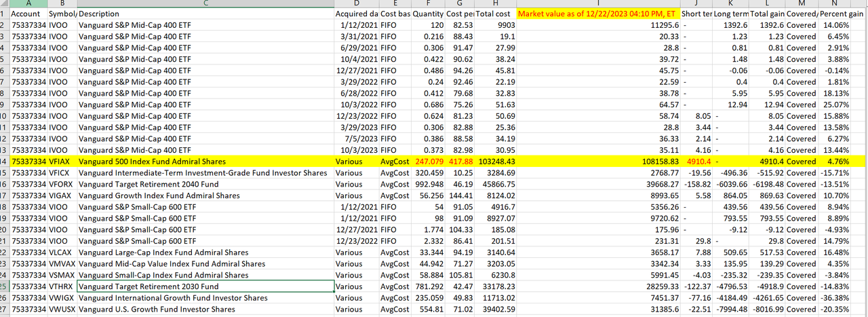
Task: Click market value cell 11295.6
Action: coord(598,25)
